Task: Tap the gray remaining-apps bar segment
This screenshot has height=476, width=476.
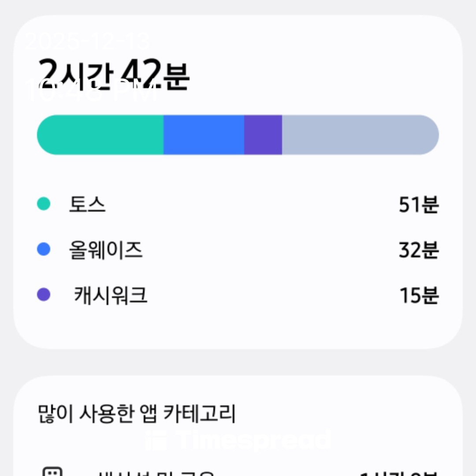Action: coord(359,135)
